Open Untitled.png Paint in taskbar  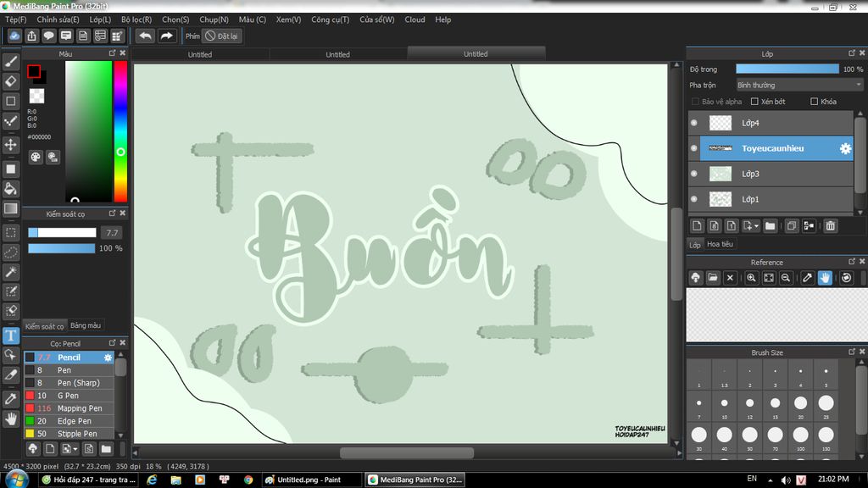[x=310, y=480]
